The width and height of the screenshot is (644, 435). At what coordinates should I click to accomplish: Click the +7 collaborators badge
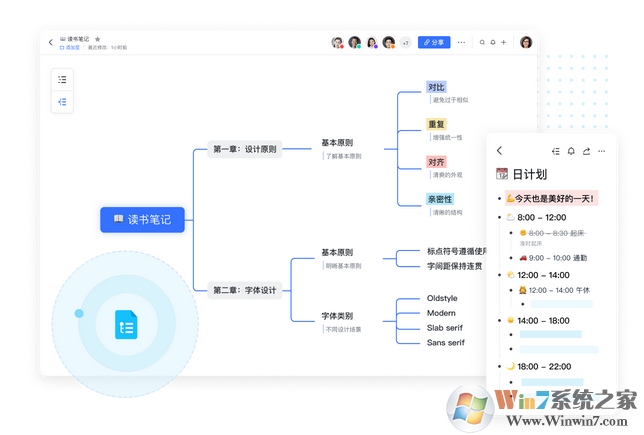coord(405,43)
